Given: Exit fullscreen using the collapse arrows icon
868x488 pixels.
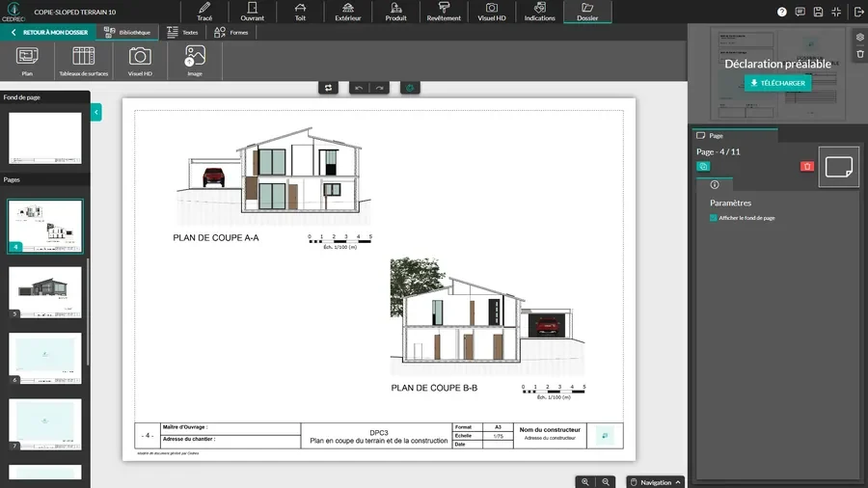Looking at the screenshot, I should click(x=836, y=12).
